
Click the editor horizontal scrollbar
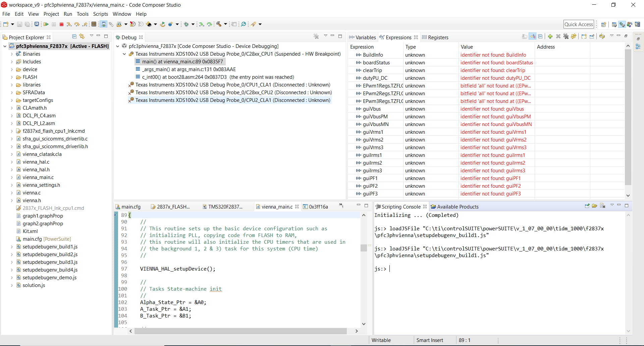[x=240, y=331]
